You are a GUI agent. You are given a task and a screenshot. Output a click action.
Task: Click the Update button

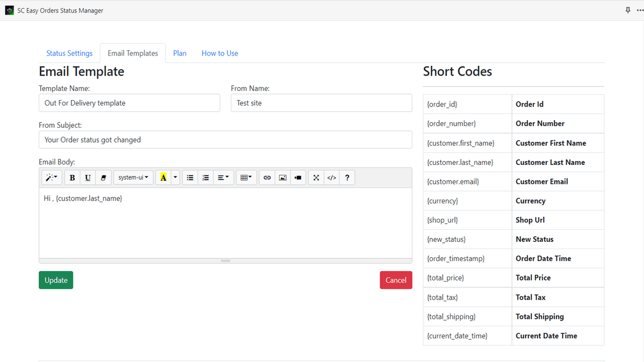56,280
